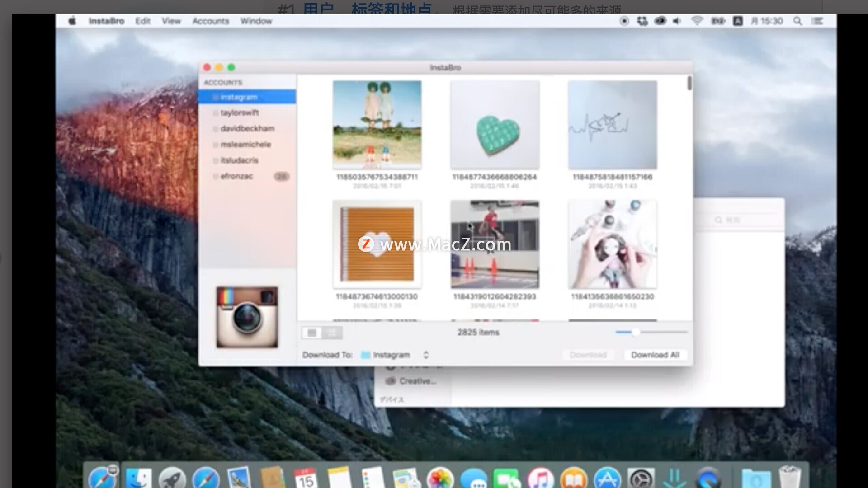
Task: Open the basketball court video thumbnail
Action: click(495, 244)
